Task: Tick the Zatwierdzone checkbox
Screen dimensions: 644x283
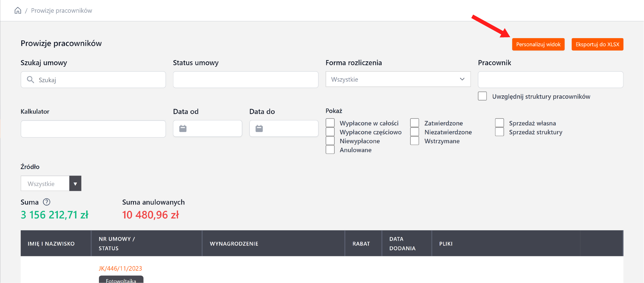Action: 415,123
